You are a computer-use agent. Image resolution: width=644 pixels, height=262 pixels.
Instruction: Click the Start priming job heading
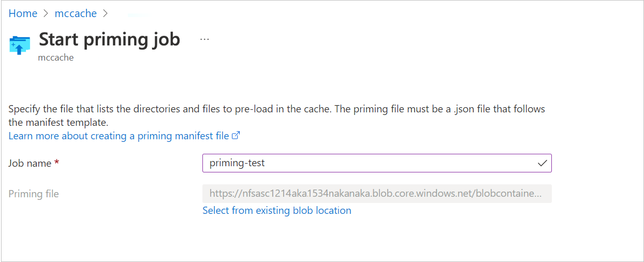coord(109,39)
